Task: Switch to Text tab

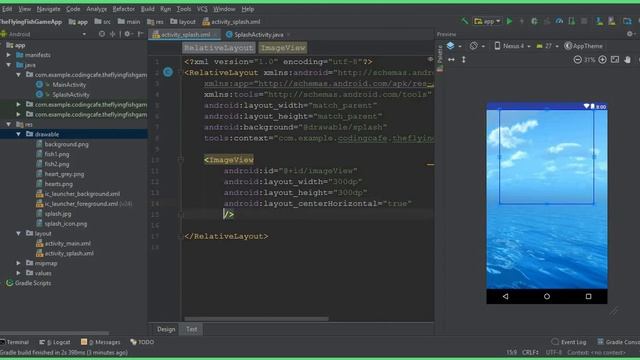Action: pyautogui.click(x=191, y=329)
